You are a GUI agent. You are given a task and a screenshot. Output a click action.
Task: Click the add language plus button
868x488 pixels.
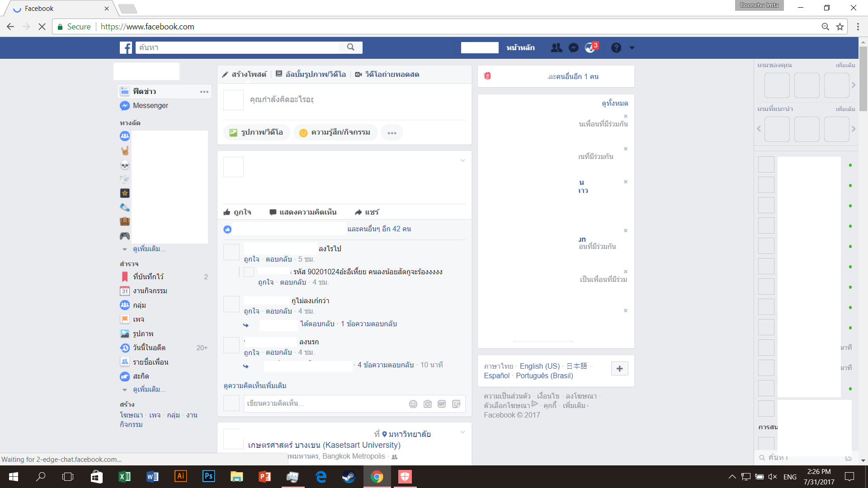619,369
